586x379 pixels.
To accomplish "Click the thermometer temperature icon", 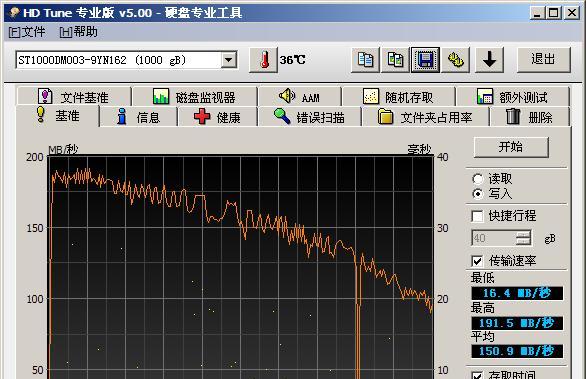I will click(263, 60).
